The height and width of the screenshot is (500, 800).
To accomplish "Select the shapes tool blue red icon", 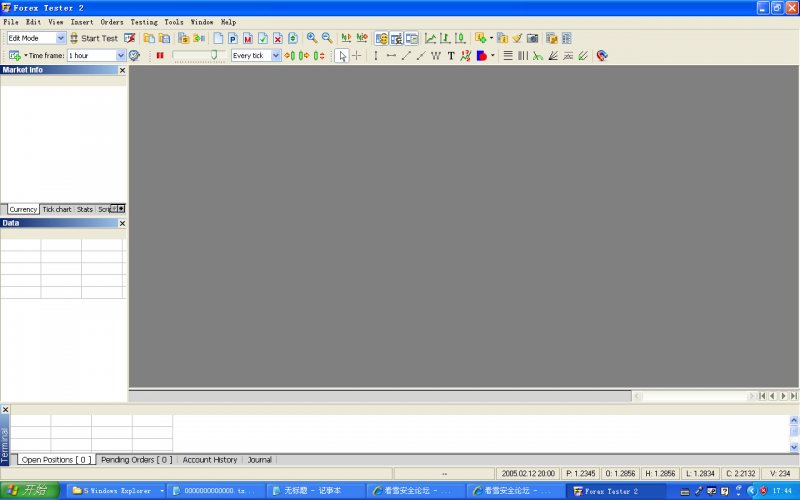I will pyautogui.click(x=482, y=56).
